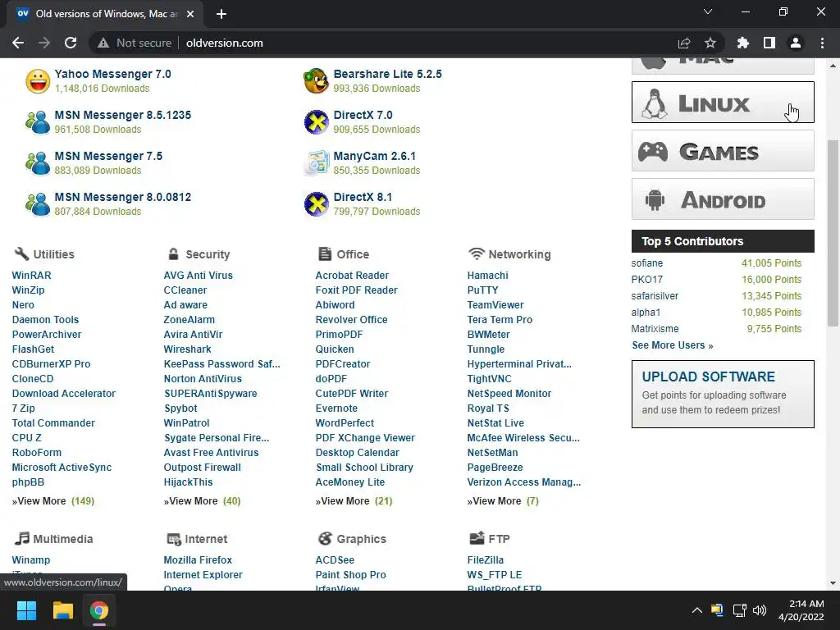Click the Yahoo Messenger 7.0 smiley icon

(x=38, y=81)
